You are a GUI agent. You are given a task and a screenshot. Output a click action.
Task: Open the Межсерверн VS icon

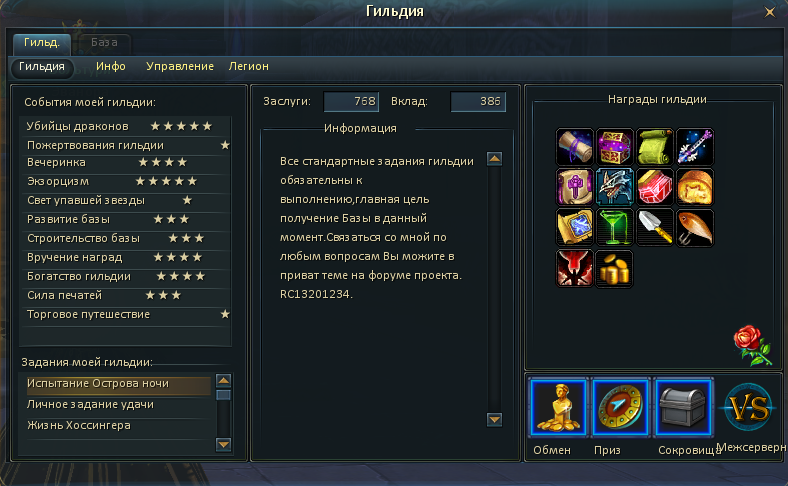pos(748,408)
